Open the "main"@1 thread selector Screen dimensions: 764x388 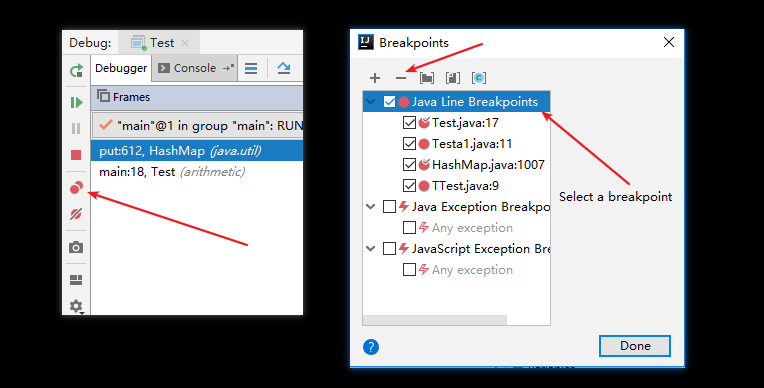coord(197,126)
